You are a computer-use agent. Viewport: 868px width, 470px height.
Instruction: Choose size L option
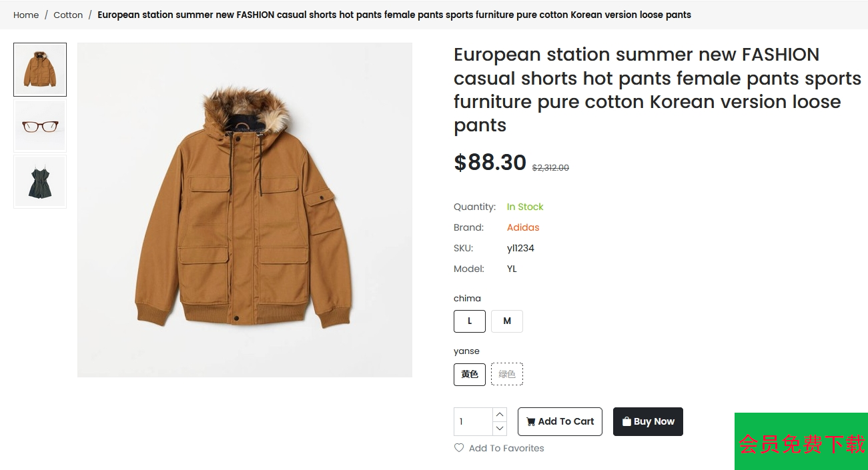(x=470, y=321)
